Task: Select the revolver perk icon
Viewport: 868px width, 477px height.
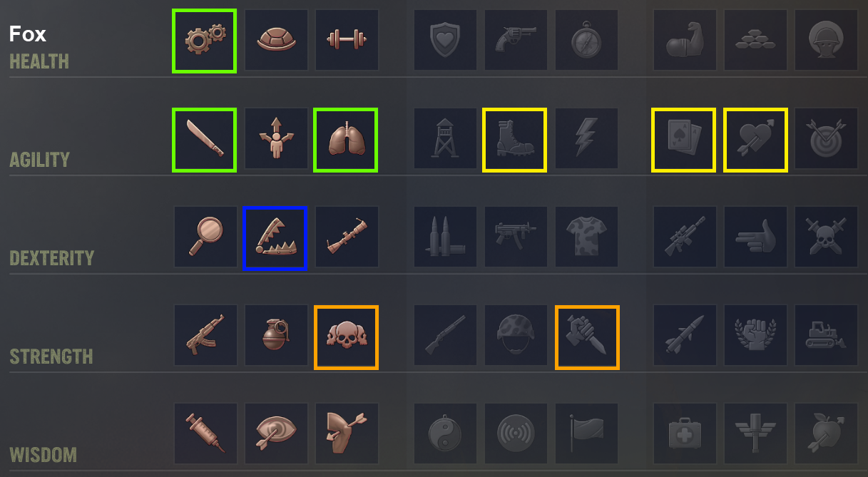Action: tap(516, 40)
